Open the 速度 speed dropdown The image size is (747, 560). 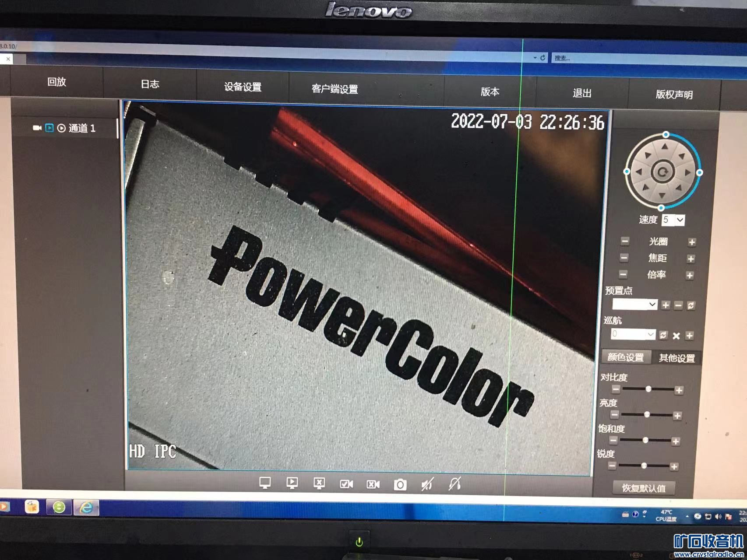point(673,220)
